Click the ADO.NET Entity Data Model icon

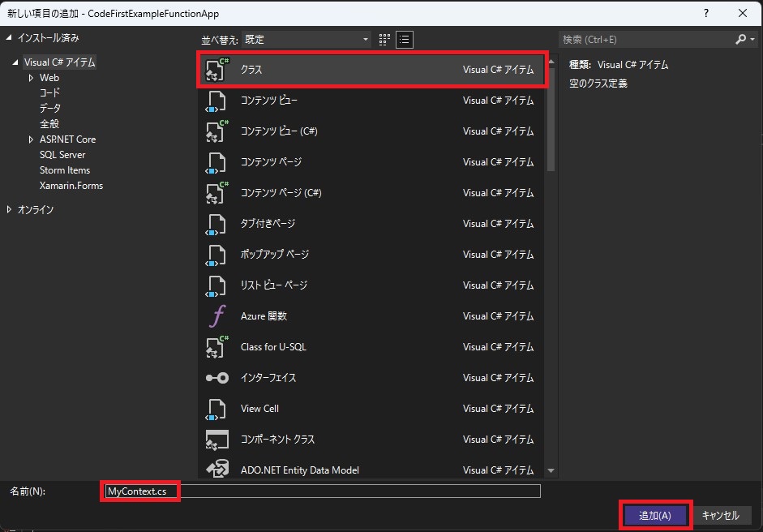pyautogui.click(x=217, y=470)
